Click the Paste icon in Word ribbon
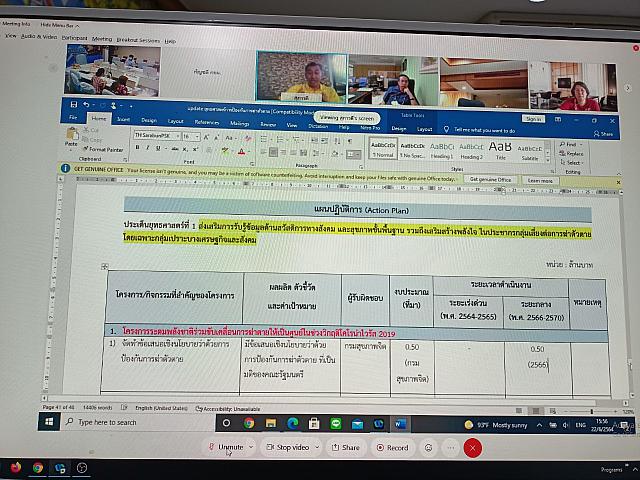Image resolution: width=640 pixels, height=480 pixels. (x=71, y=146)
